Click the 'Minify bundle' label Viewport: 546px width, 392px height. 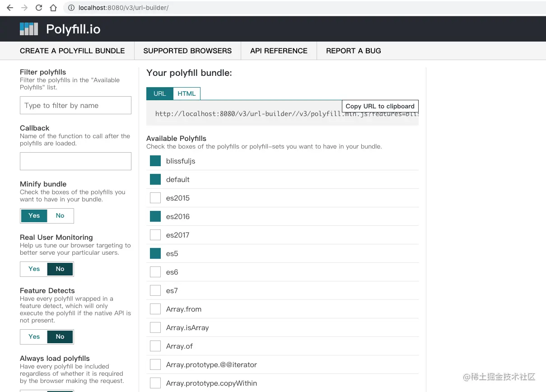coord(43,184)
